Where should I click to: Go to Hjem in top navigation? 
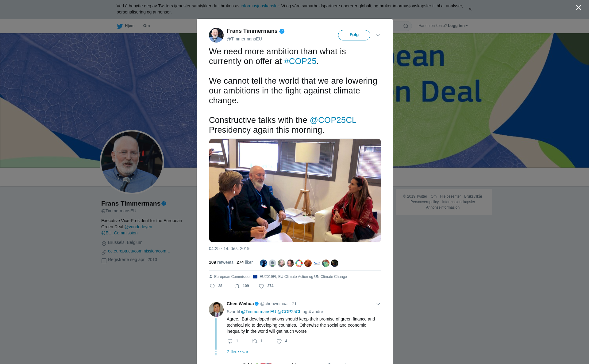[x=129, y=26]
